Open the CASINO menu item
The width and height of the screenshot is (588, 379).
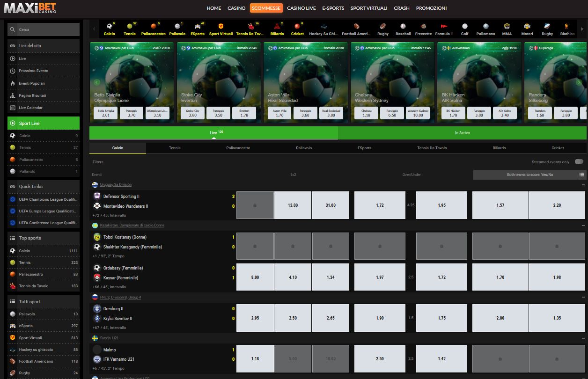point(236,8)
